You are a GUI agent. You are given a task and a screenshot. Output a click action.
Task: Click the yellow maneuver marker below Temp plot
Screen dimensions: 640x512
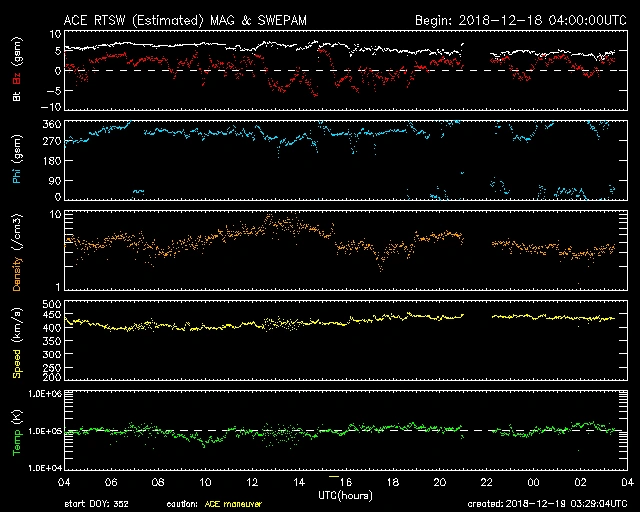click(x=336, y=476)
